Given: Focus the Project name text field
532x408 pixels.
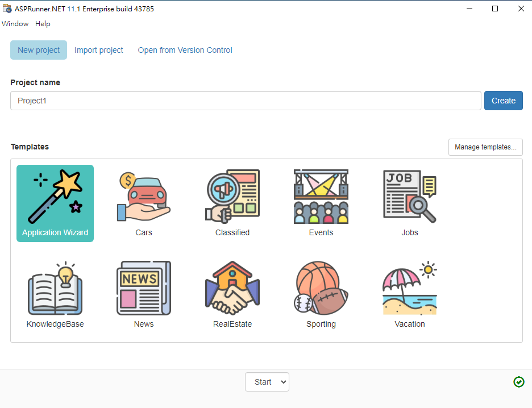Looking at the screenshot, I should 246,101.
